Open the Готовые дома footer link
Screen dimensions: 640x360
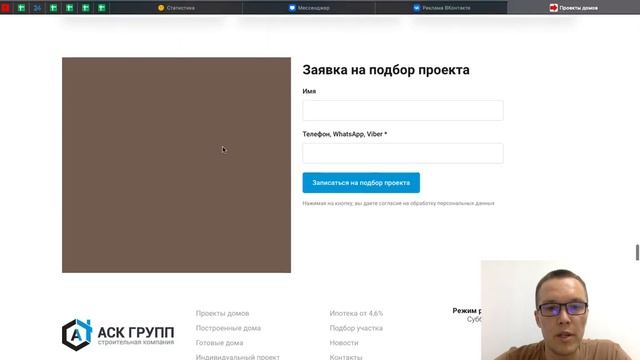(x=220, y=343)
